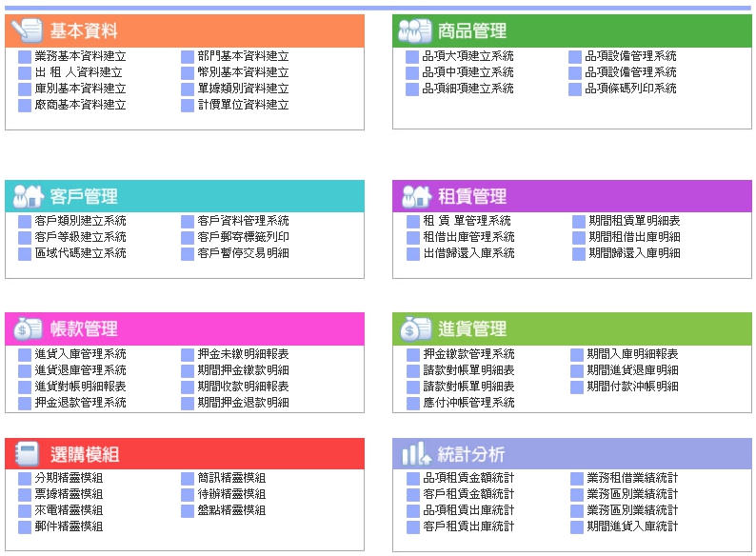This screenshot has width=756, height=556.
Task: Select 單據類別資料建立
Action: (243, 89)
